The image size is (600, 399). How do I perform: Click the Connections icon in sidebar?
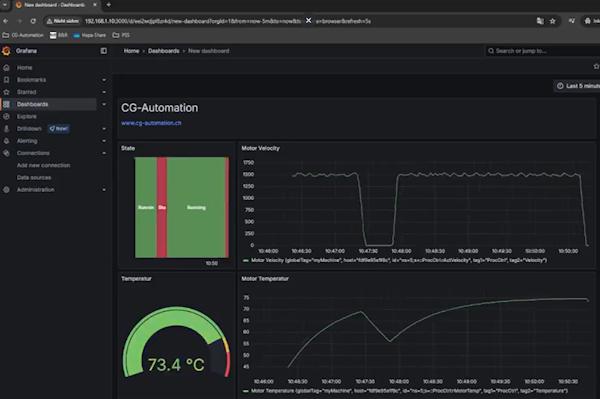(x=6, y=153)
